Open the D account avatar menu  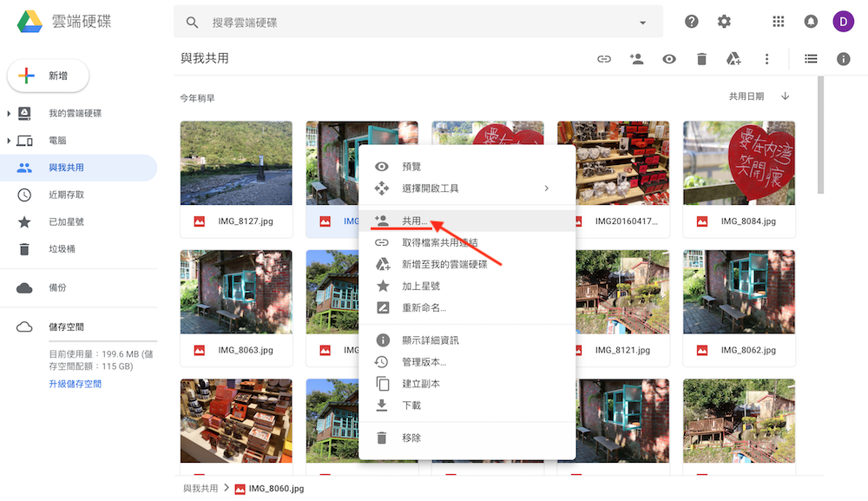[x=843, y=21]
